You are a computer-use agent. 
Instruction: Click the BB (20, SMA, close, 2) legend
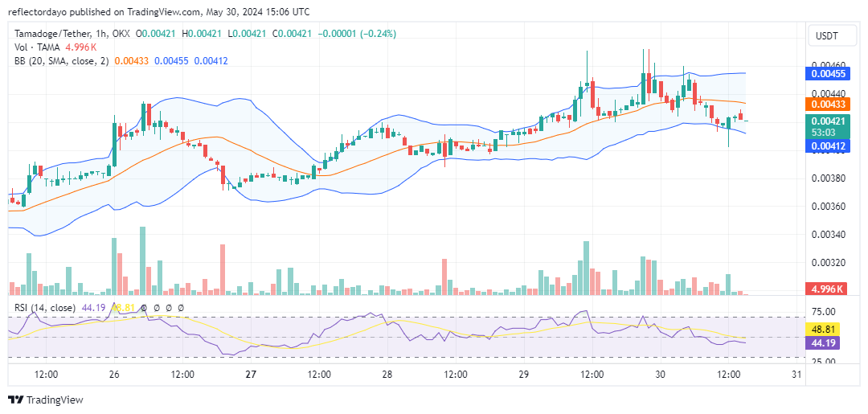click(63, 61)
